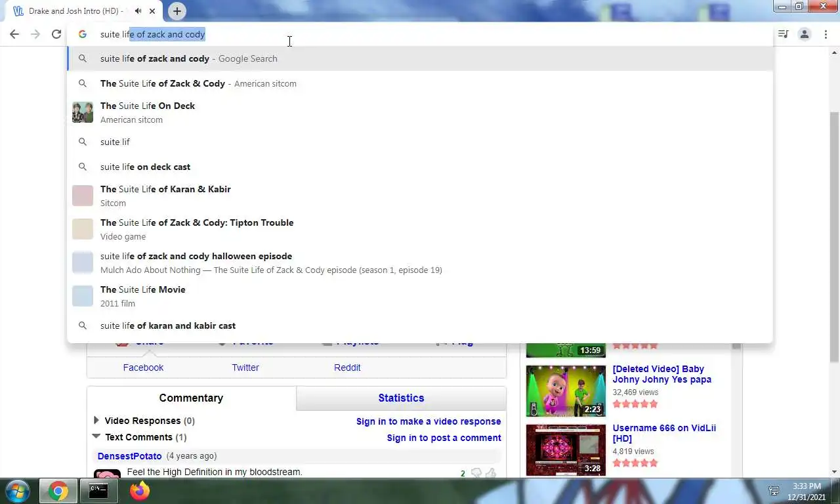
Task: Open 'Baby Johny Johny Yes papa' video thumbnail
Action: coord(566,391)
